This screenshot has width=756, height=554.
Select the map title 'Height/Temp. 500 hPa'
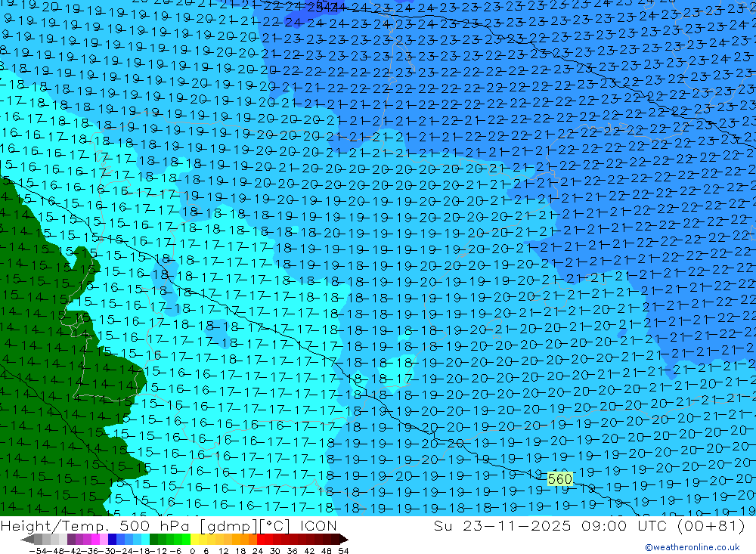tap(97, 525)
